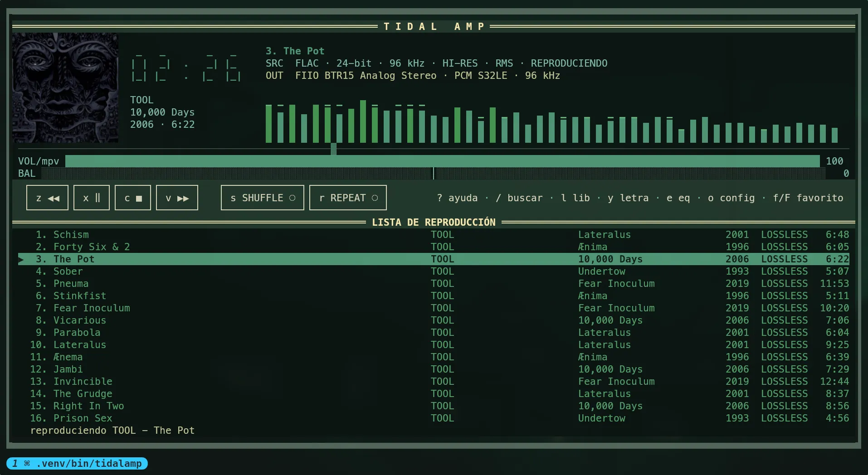Click LOSSLESS label in Schism row

785,234
